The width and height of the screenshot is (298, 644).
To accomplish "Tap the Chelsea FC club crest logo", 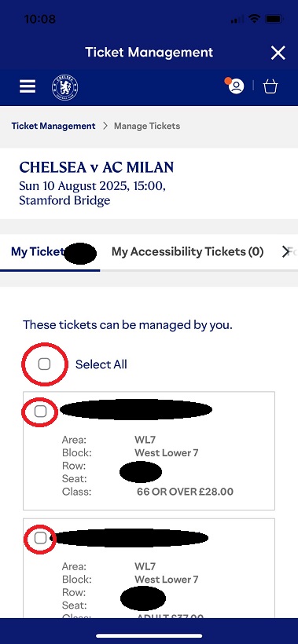I will (64, 87).
